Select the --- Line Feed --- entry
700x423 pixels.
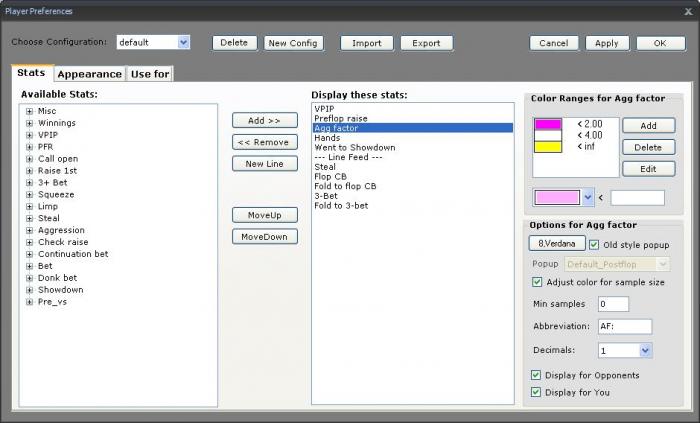point(412,157)
